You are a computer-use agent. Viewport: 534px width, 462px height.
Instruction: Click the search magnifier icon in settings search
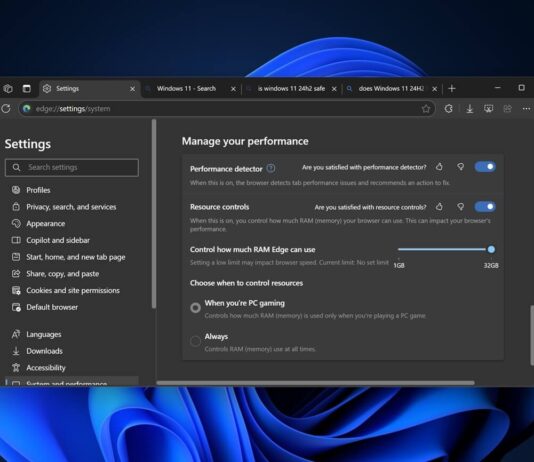16,168
